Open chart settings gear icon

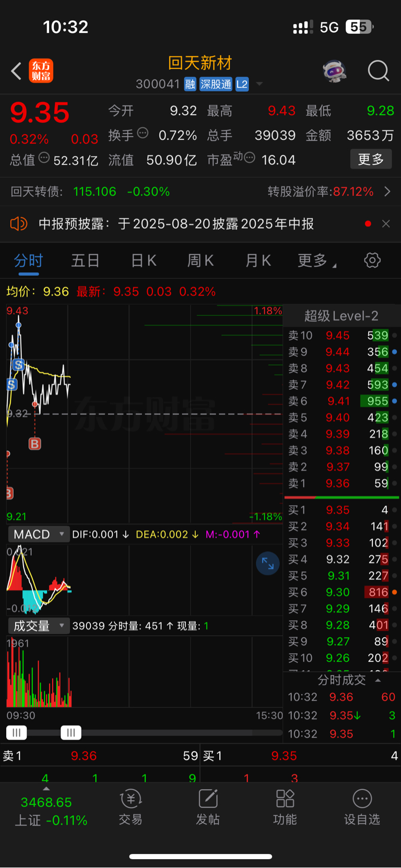click(372, 260)
